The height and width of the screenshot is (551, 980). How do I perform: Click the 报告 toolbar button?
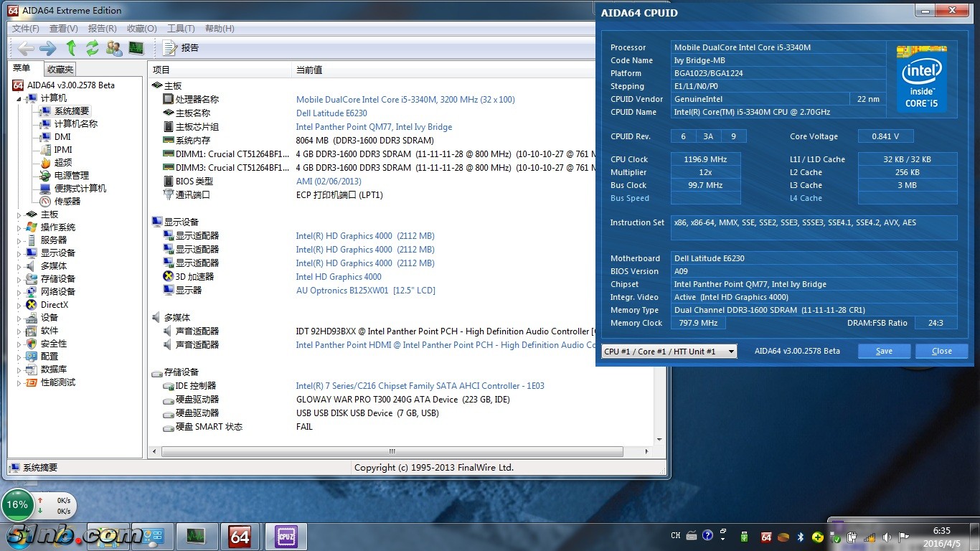pos(181,48)
